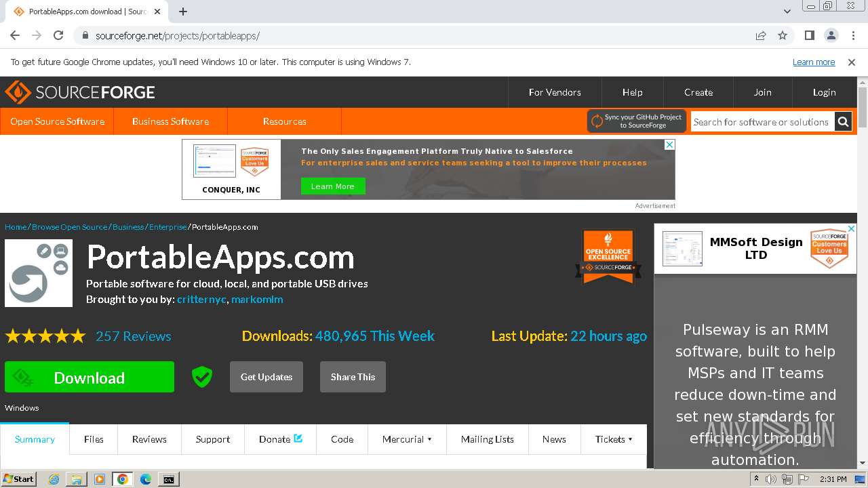Click the Open Source Excellence badge
The width and height of the screenshot is (868, 488).
pos(608,256)
